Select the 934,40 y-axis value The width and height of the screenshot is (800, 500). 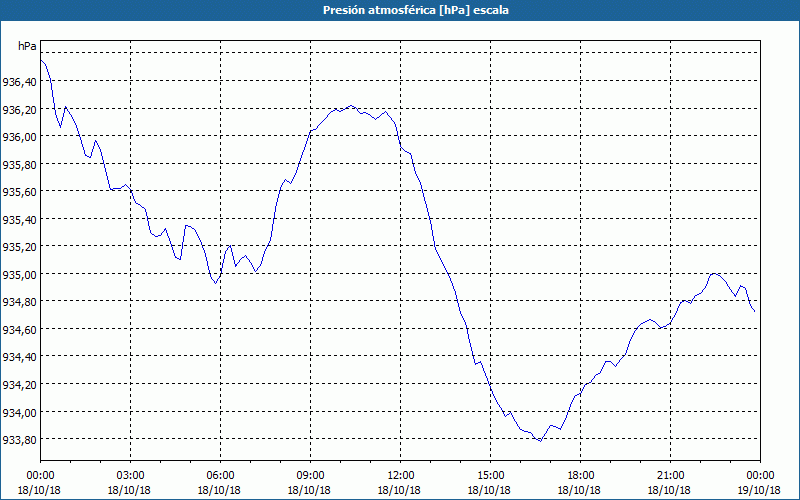pyautogui.click(x=19, y=357)
